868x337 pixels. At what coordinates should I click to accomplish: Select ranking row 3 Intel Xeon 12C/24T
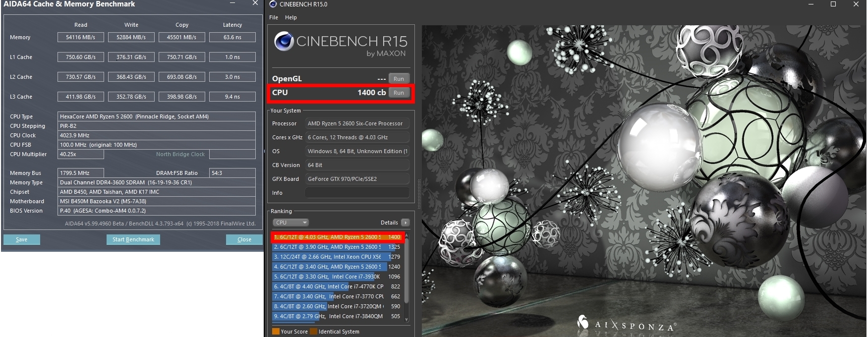337,257
